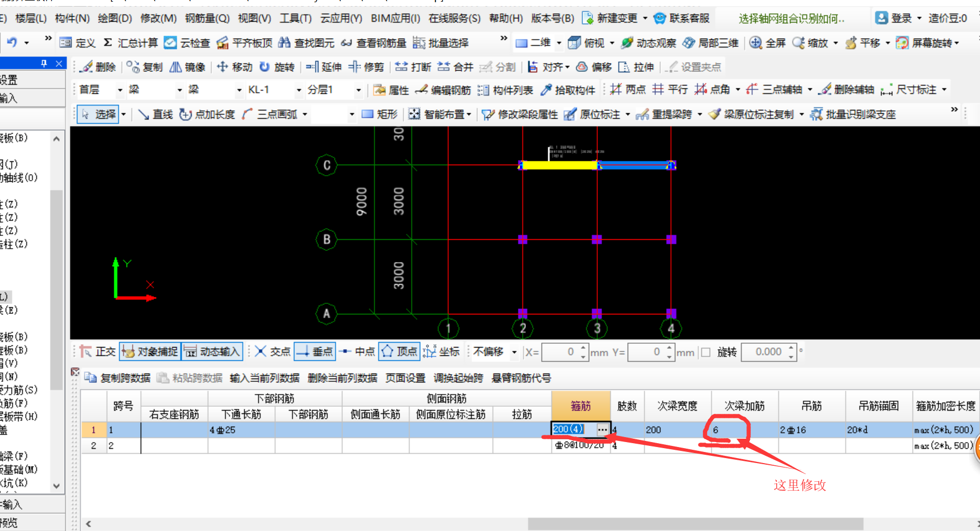Activate the 镜像 (mirror) tool
The width and height of the screenshot is (980, 531).
click(x=187, y=67)
